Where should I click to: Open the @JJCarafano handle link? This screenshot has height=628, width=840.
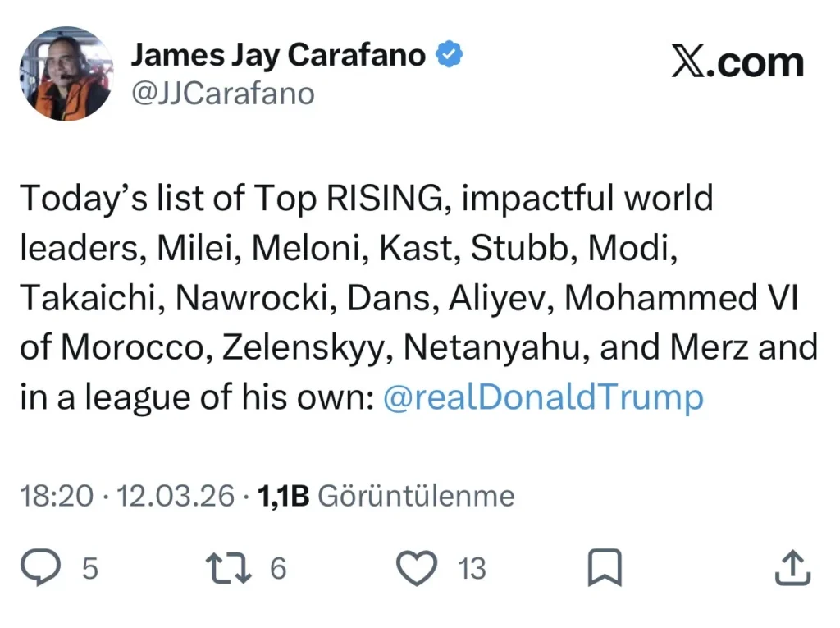(223, 94)
